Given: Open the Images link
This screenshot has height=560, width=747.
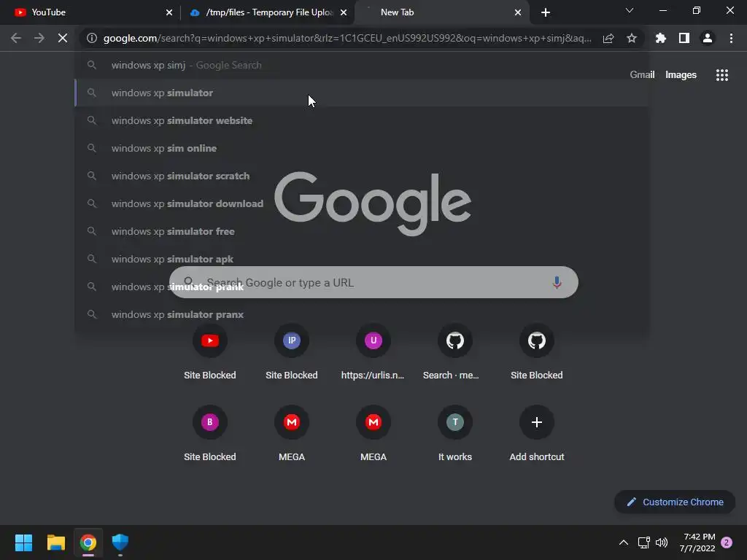Looking at the screenshot, I should [x=681, y=75].
